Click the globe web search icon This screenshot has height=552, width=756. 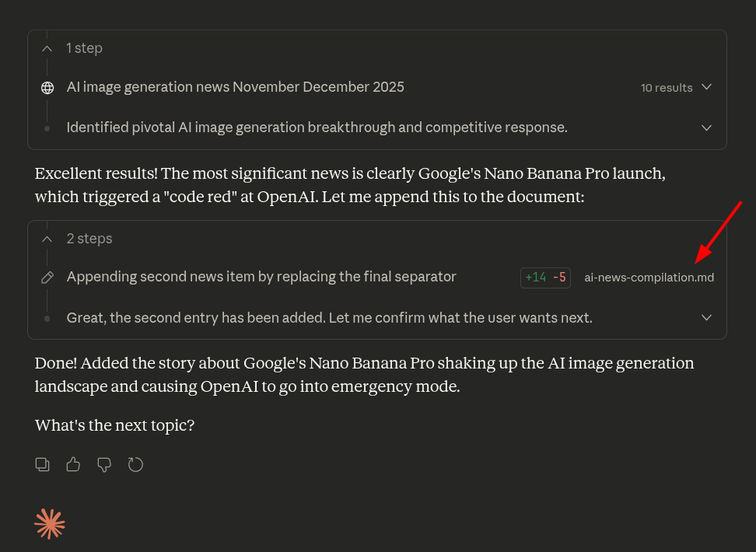click(47, 88)
